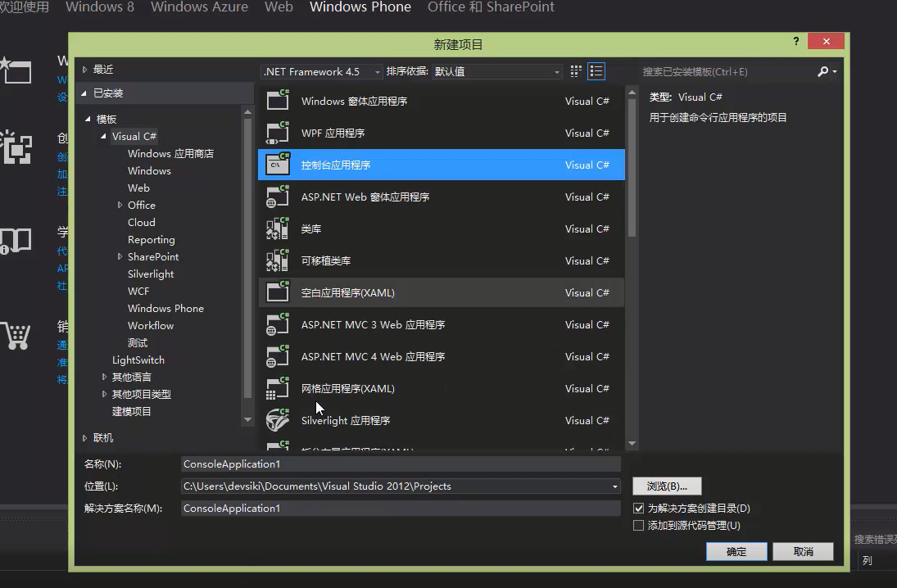Screen dimensions: 897x588
Task: Collapse the 模板 tree node
Action: coord(88,119)
